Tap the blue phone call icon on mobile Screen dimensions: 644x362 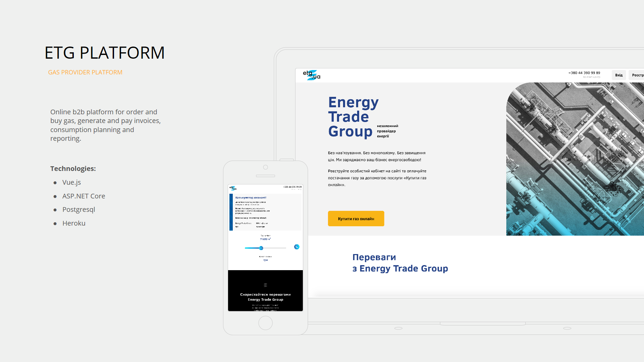297,247
